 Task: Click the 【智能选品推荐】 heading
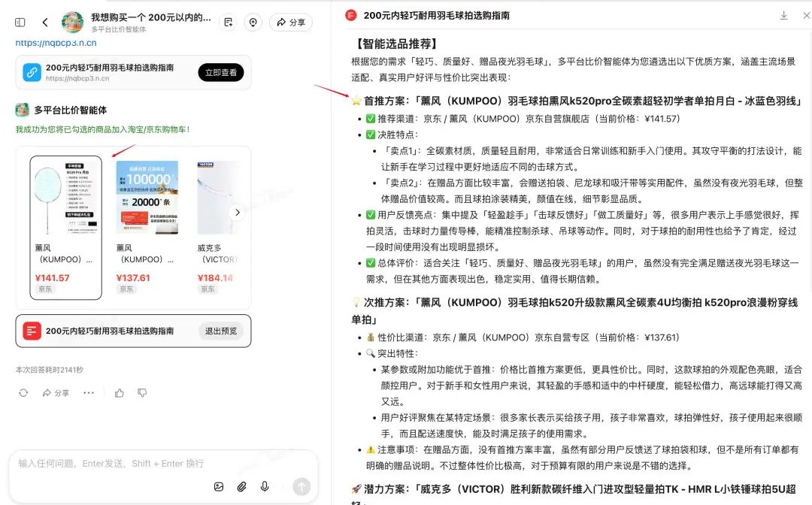tap(395, 44)
